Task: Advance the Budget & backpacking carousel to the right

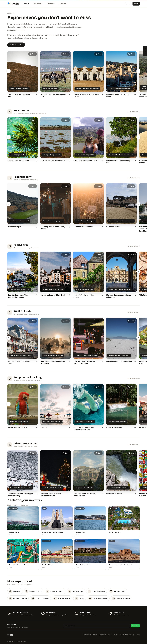Action: tap(139, 404)
